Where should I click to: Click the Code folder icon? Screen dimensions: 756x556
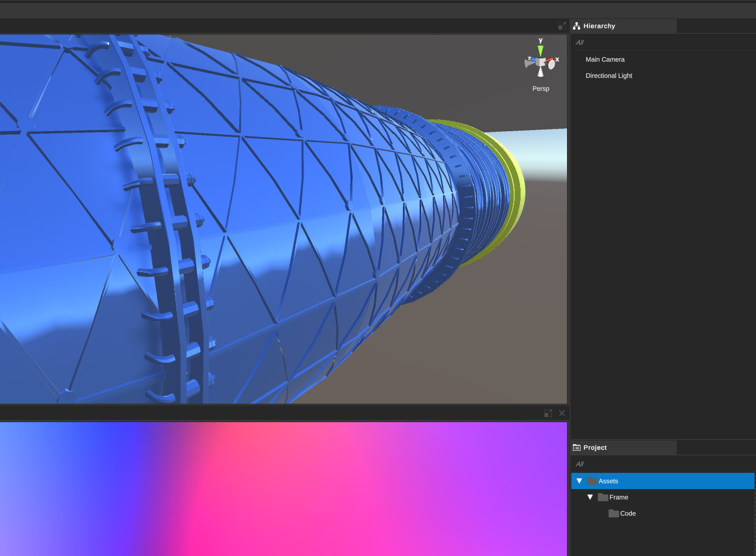coord(613,513)
